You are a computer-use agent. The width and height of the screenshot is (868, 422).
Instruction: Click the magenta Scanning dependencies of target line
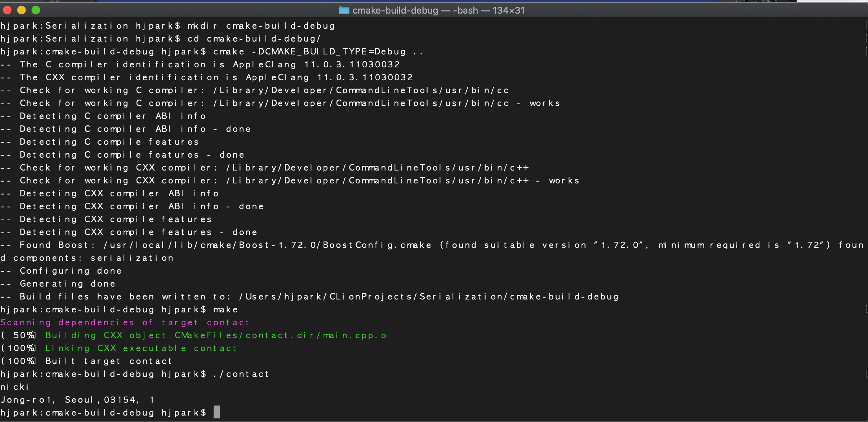(x=125, y=322)
